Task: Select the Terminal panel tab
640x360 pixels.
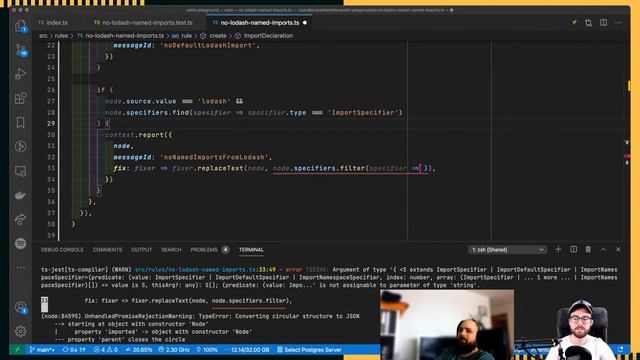Action: point(251,249)
